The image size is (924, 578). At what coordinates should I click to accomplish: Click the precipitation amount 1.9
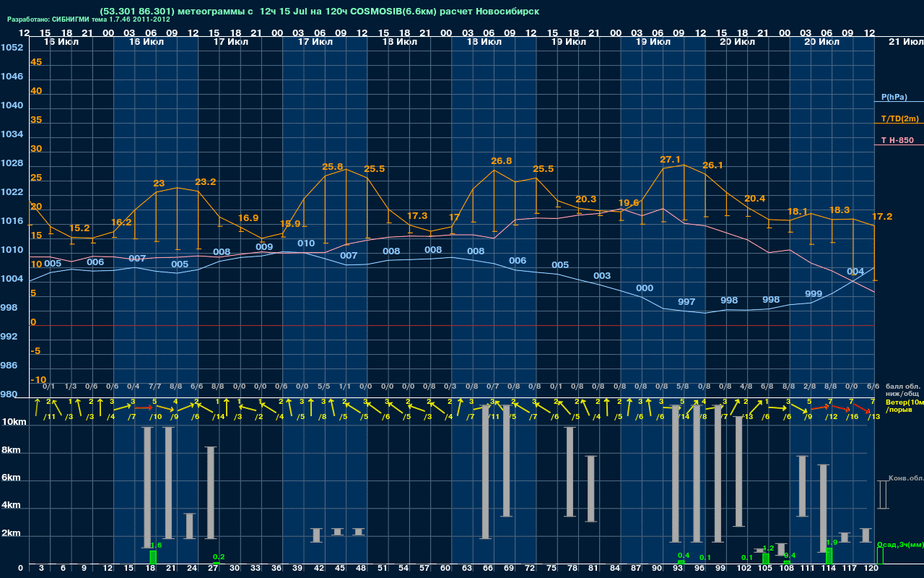click(x=832, y=543)
